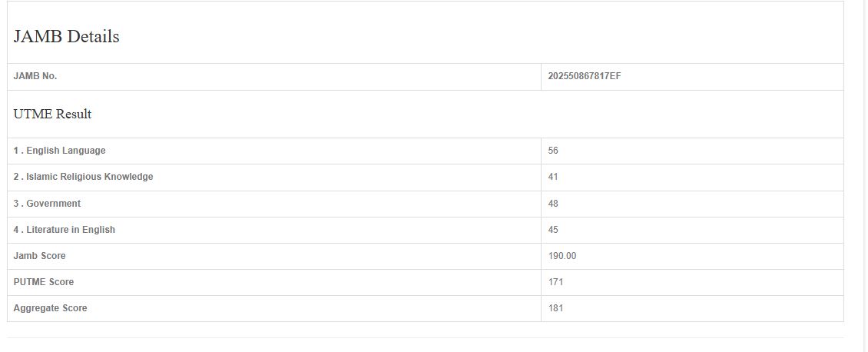Click the English Language score 56

[x=553, y=151]
